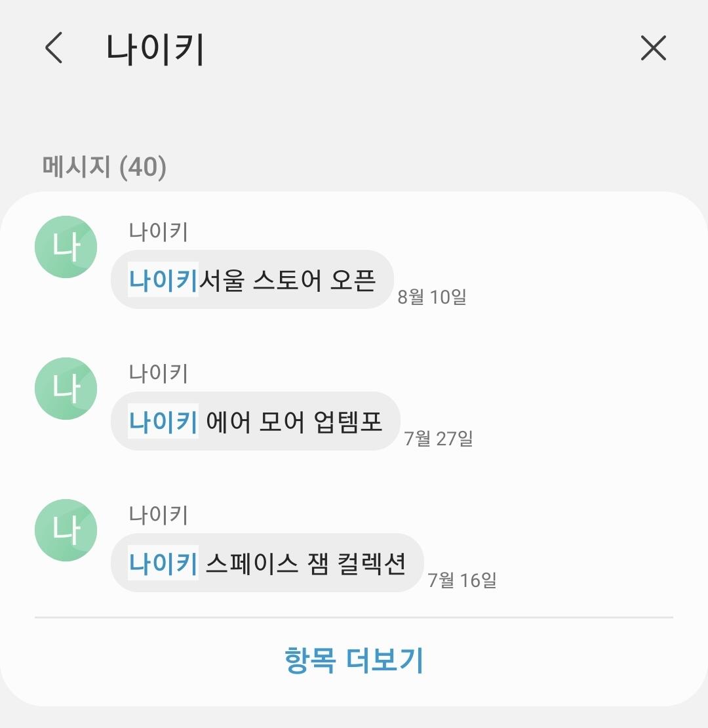Tap the 7월 27일 date label

coord(439,438)
